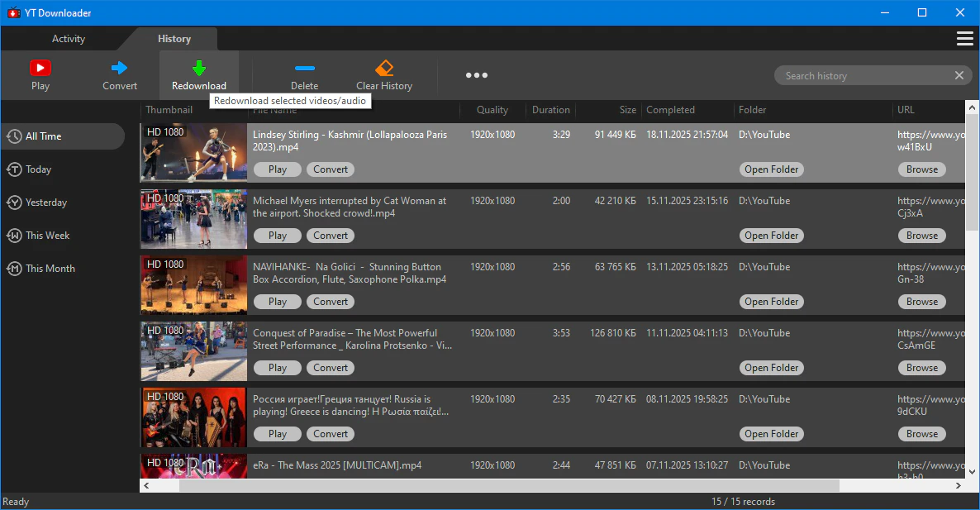The height and width of the screenshot is (510, 980).
Task: Click the green Redownload arrow icon
Action: 199,68
